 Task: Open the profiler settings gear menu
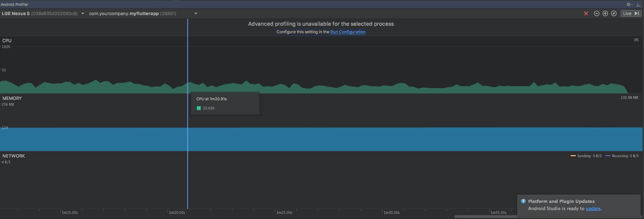click(x=629, y=4)
